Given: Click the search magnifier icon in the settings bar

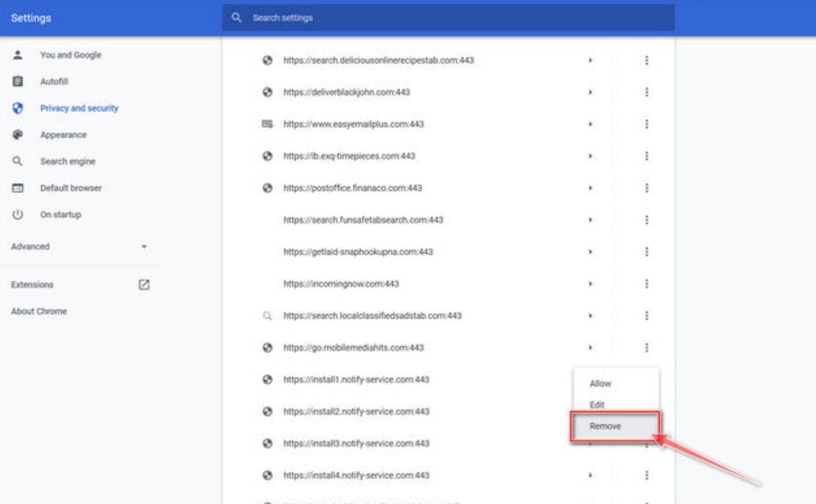Looking at the screenshot, I should (x=236, y=17).
